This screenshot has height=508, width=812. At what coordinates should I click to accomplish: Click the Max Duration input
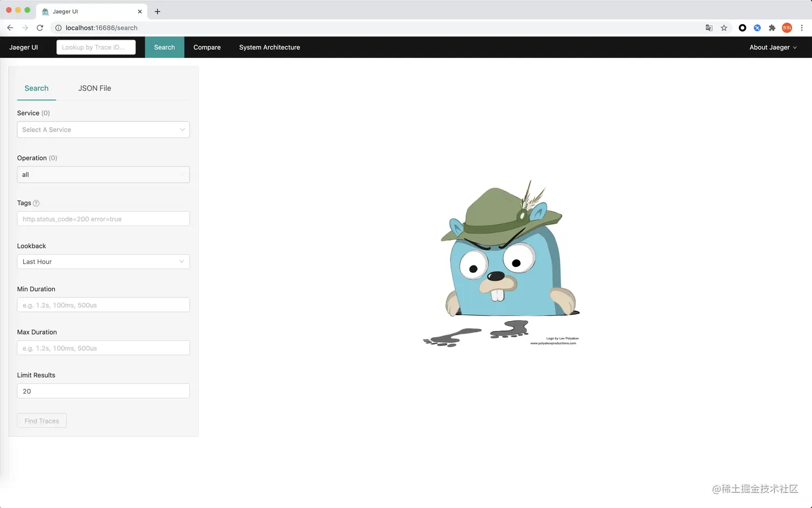point(103,348)
